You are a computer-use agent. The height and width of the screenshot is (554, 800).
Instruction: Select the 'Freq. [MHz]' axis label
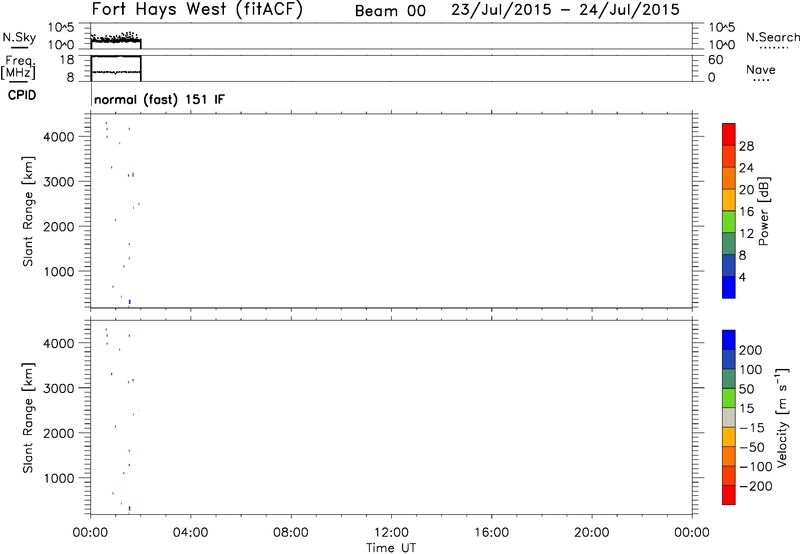[x=18, y=67]
